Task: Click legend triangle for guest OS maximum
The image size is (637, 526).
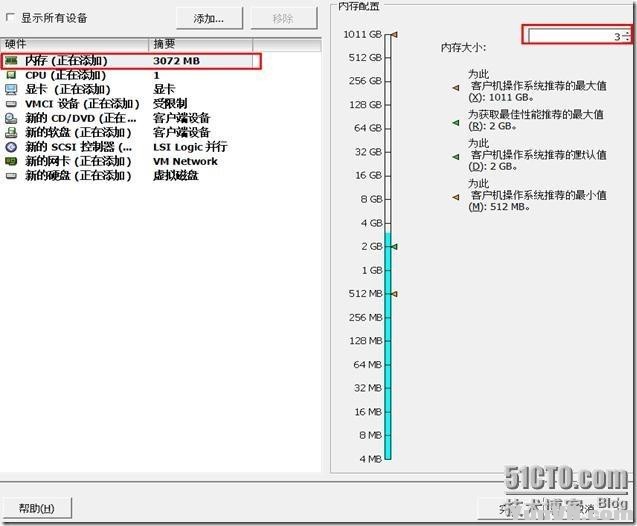Action: coord(456,87)
